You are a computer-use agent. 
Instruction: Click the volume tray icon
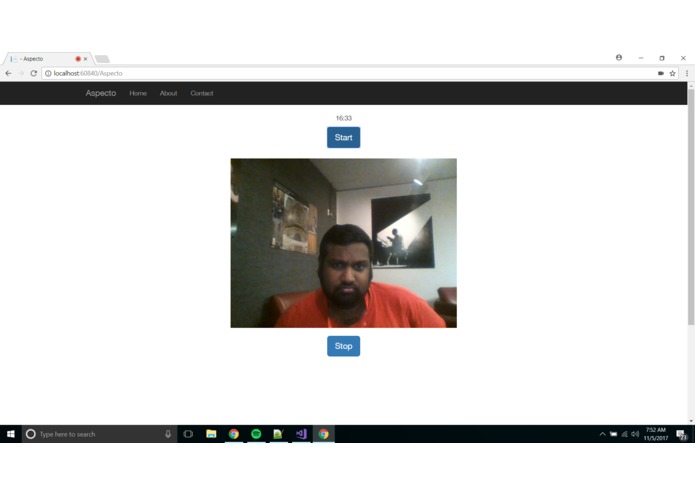(x=635, y=434)
